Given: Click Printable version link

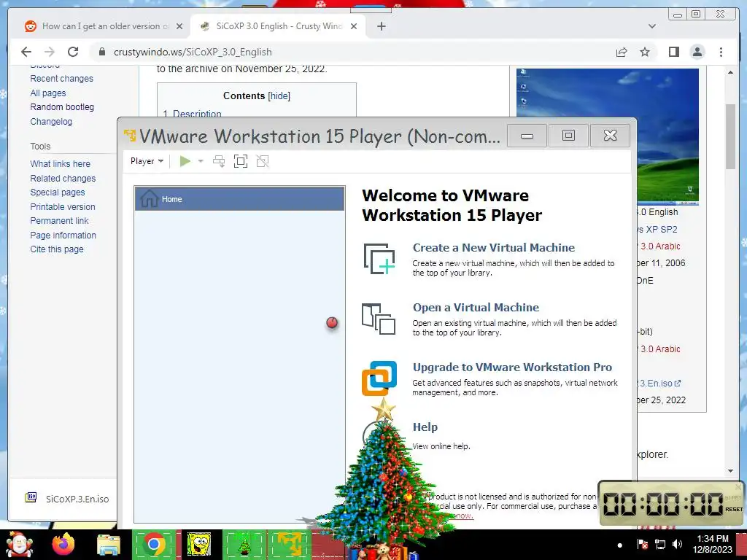Looking at the screenshot, I should coord(63,206).
